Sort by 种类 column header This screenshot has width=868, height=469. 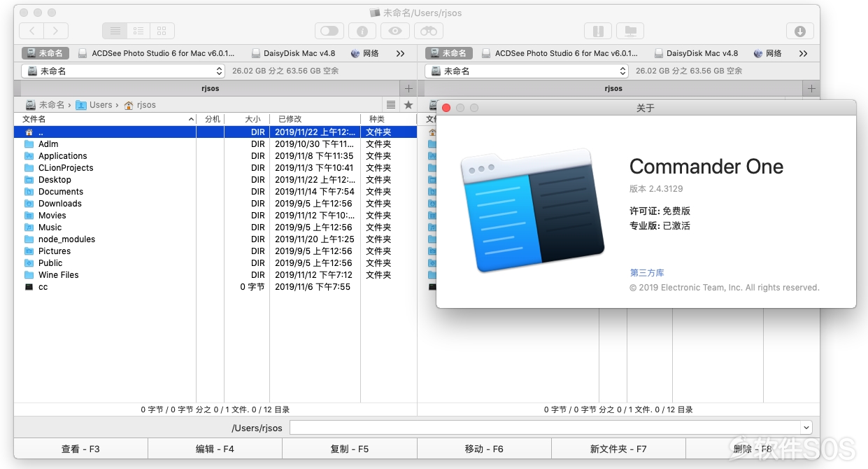pyautogui.click(x=388, y=120)
